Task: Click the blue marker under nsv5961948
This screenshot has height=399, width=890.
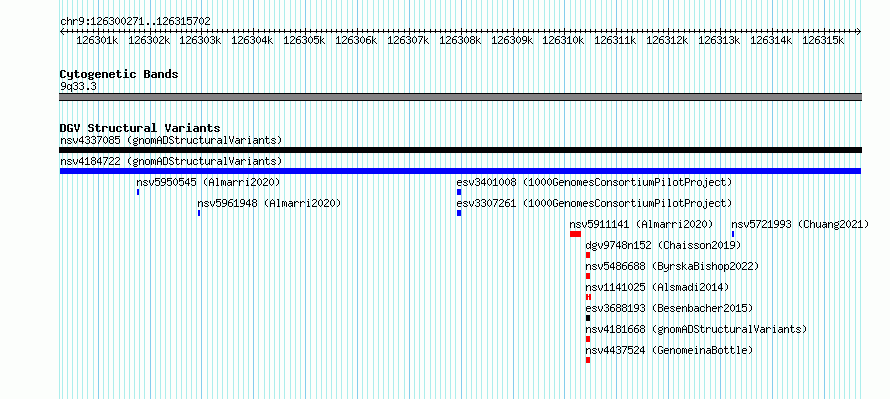Action: point(199,213)
